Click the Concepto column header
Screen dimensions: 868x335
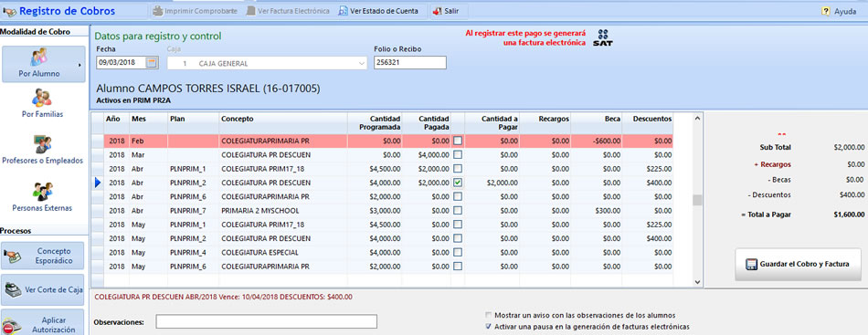tap(283, 122)
